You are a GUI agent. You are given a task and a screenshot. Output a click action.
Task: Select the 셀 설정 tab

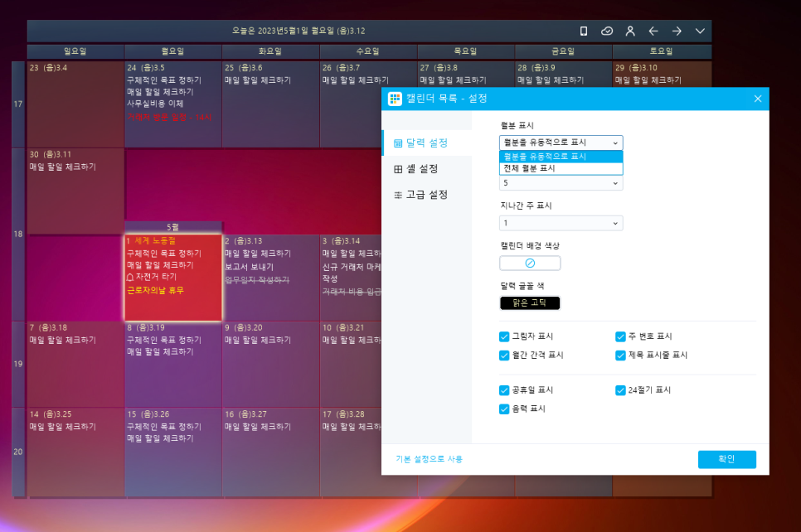tap(427, 169)
